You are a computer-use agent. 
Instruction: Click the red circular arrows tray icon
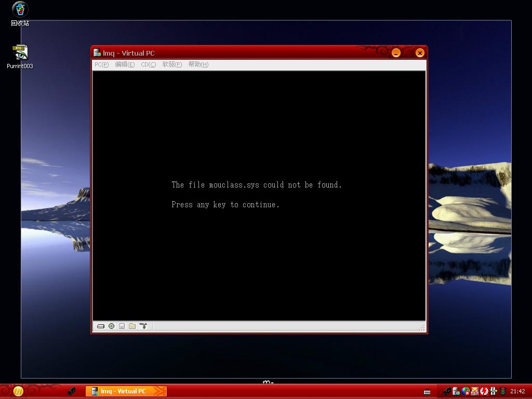[x=484, y=391]
